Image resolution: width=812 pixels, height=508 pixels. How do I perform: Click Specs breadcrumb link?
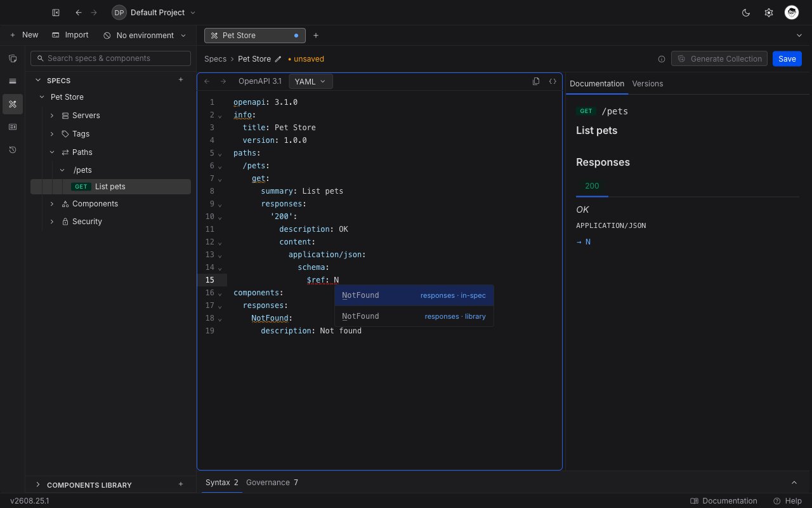pos(215,59)
